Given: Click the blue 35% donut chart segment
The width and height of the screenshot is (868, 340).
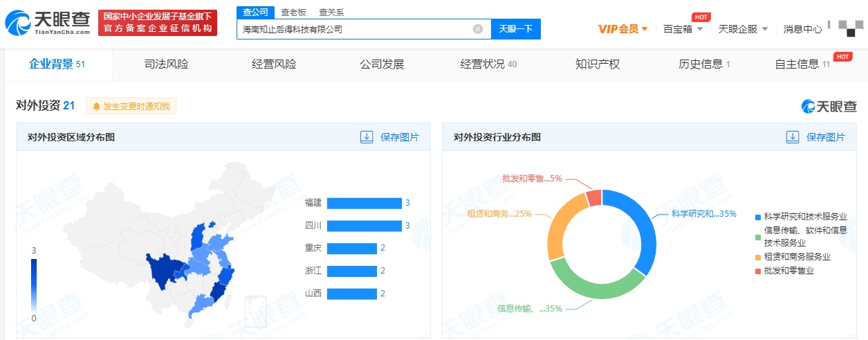Looking at the screenshot, I should pos(645,229).
